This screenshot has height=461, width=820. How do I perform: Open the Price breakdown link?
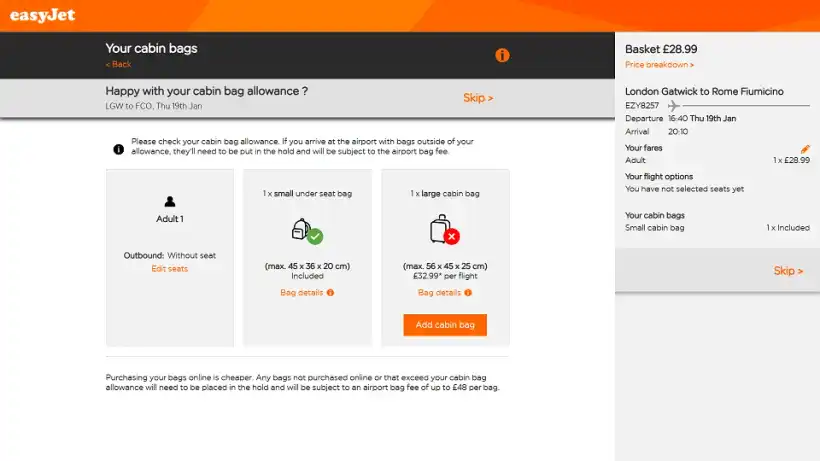click(x=659, y=65)
